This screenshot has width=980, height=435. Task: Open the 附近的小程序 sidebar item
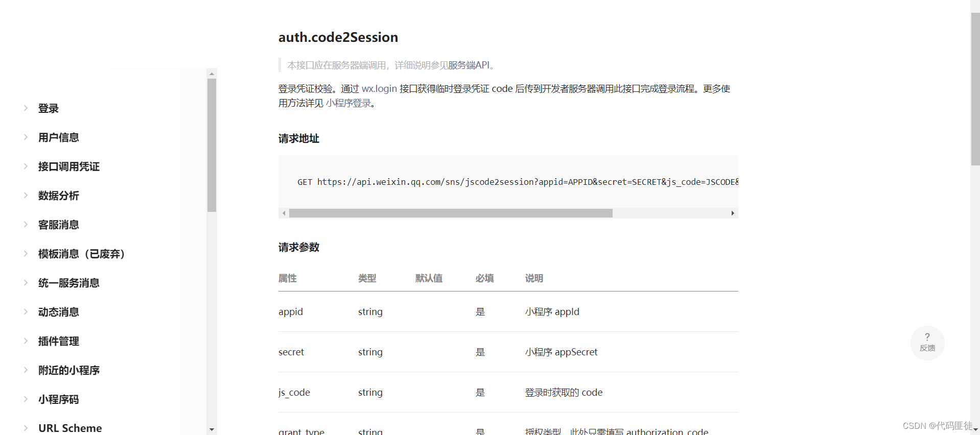pos(69,370)
